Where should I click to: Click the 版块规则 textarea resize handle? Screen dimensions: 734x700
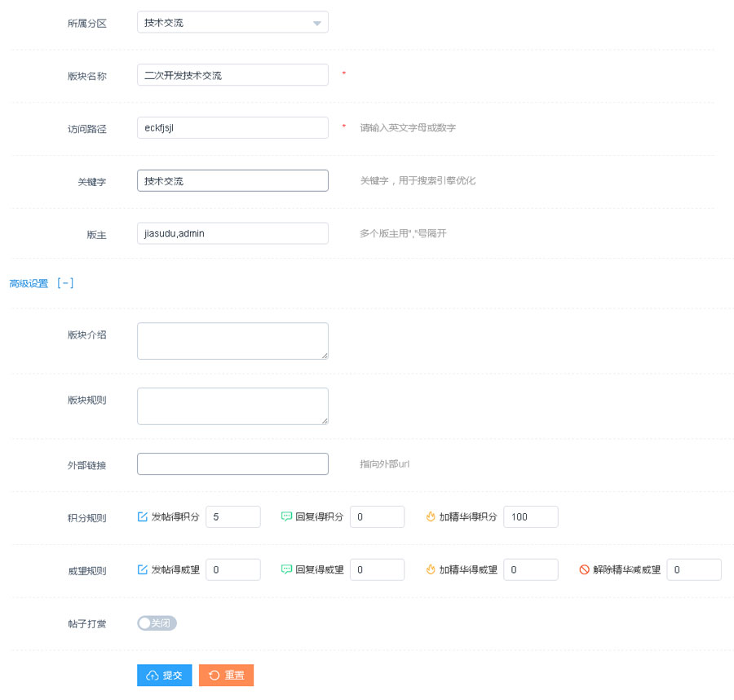pyautogui.click(x=325, y=421)
